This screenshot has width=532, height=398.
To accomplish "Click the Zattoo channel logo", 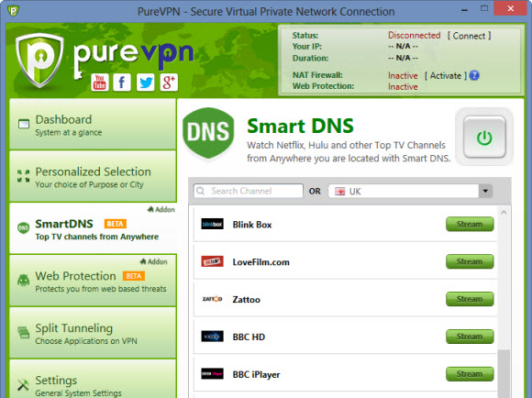I will point(212,299).
